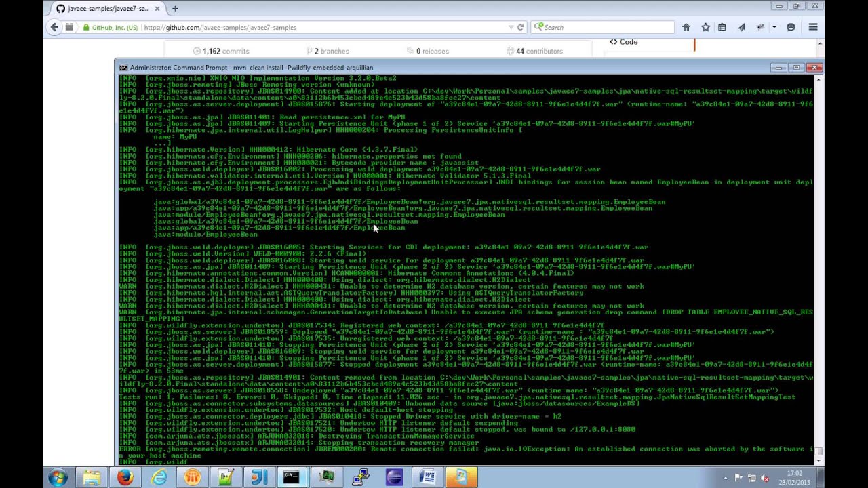Image resolution: width=868 pixels, height=488 pixels.
Task: Bookmark this page with star icon
Action: click(x=705, y=27)
